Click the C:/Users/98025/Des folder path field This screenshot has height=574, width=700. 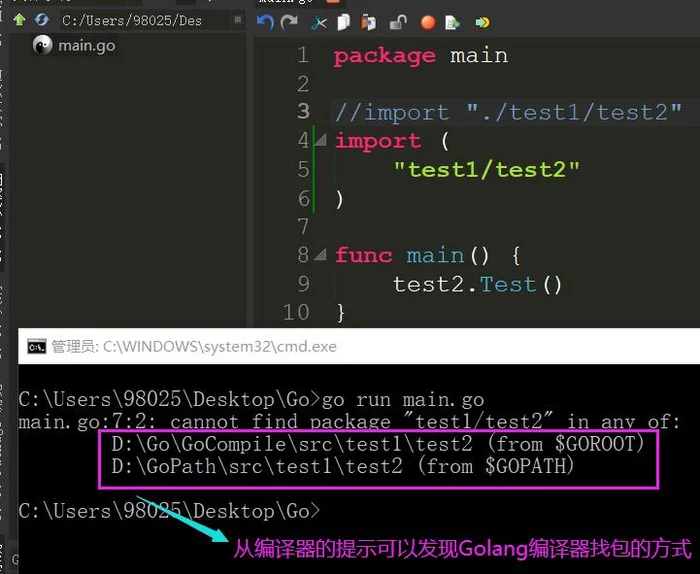144,21
